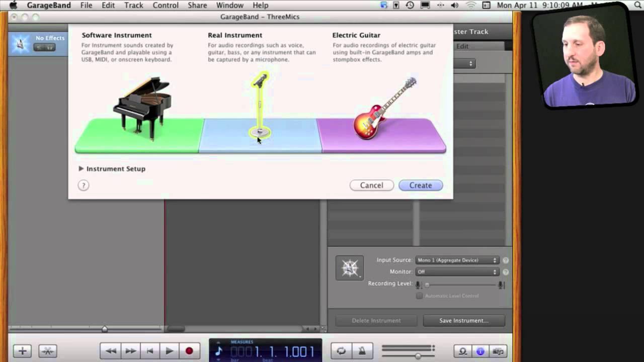This screenshot has height=362, width=644.
Task: Click the Create button
Action: [421, 186]
